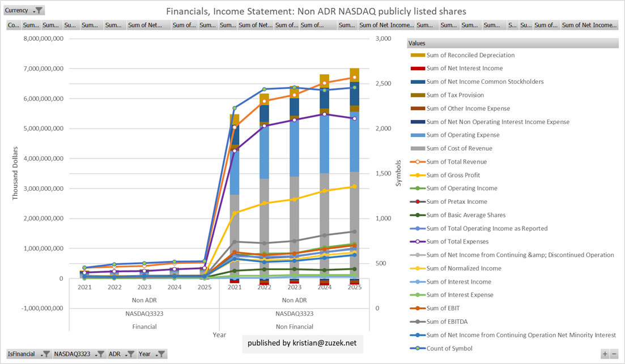Screen dimensions: 625x364
Task: Click the Sum of Cost of Revenue swatch
Action: click(x=417, y=148)
